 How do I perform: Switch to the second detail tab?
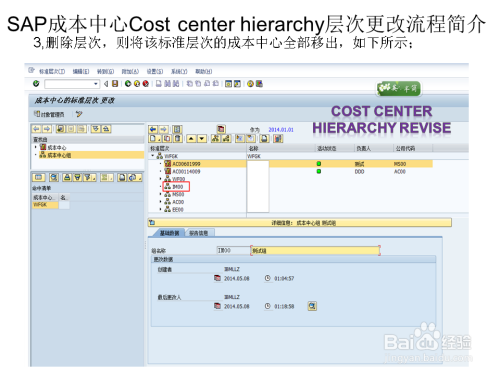[199, 233]
